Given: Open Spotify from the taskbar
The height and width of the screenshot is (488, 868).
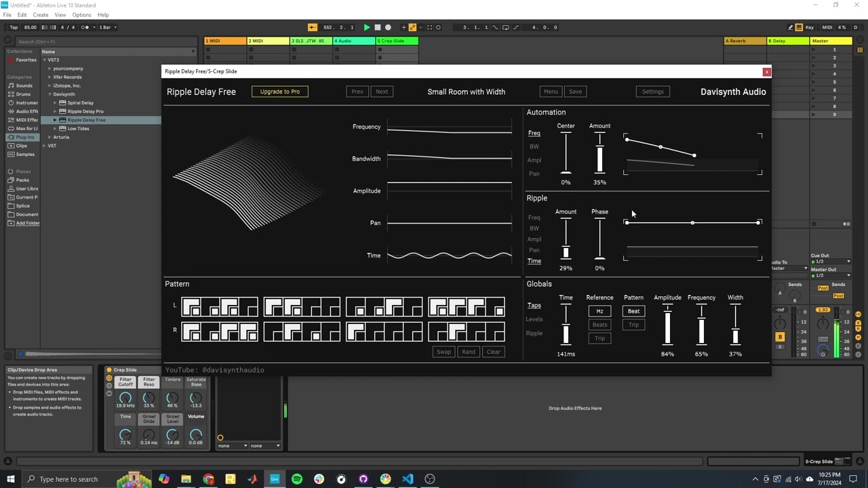Looking at the screenshot, I should pyautogui.click(x=297, y=479).
